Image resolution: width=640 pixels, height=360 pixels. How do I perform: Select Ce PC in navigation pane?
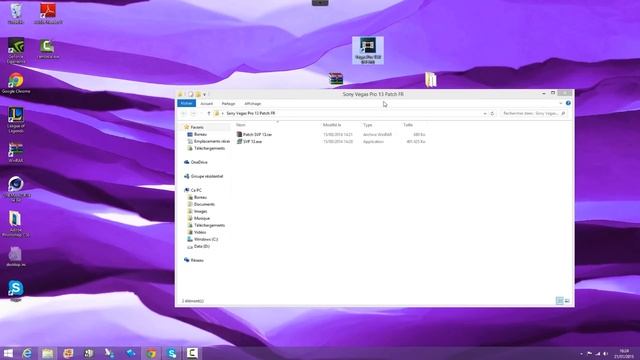point(193,190)
